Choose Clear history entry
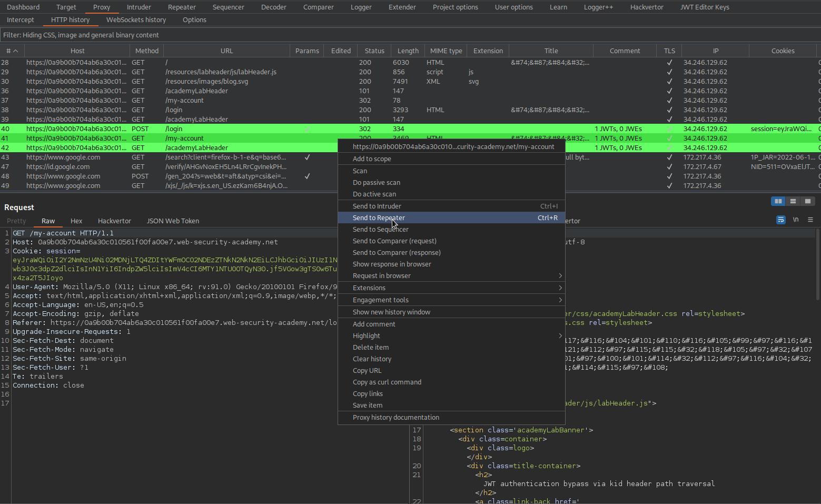 coord(451,359)
